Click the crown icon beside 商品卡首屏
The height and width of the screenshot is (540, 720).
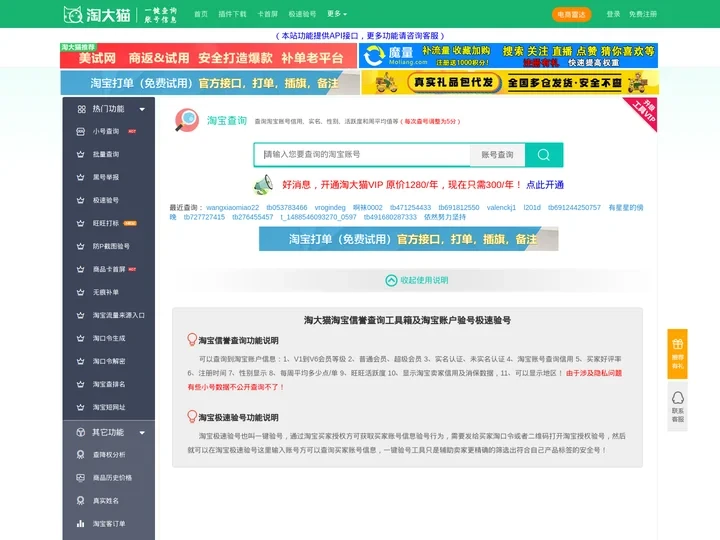(x=80, y=269)
